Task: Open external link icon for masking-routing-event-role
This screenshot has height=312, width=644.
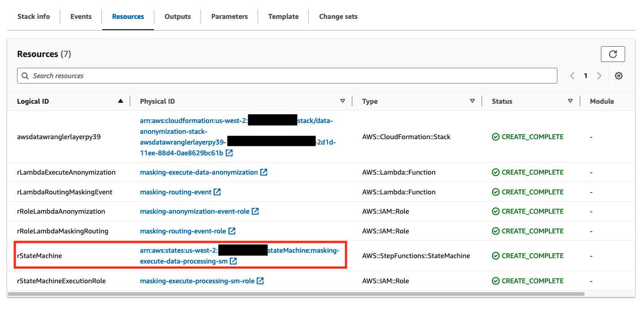Action: [x=232, y=231]
